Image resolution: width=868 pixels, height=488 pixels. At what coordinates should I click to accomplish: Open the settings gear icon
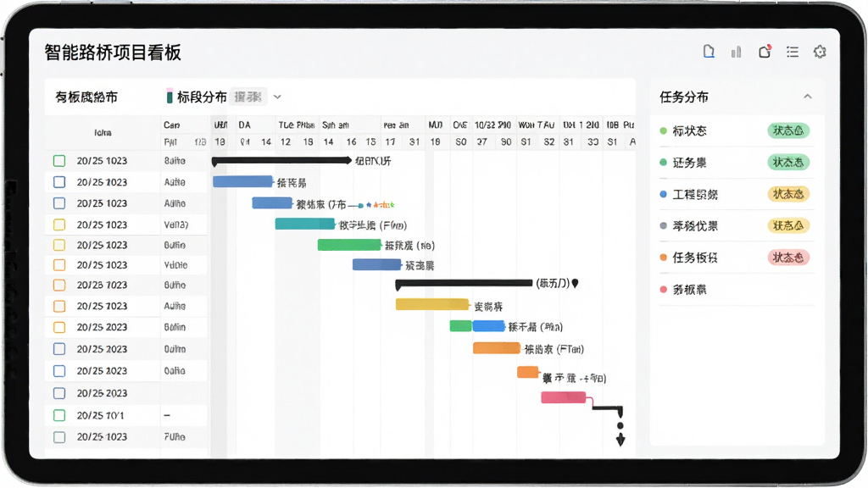[820, 52]
